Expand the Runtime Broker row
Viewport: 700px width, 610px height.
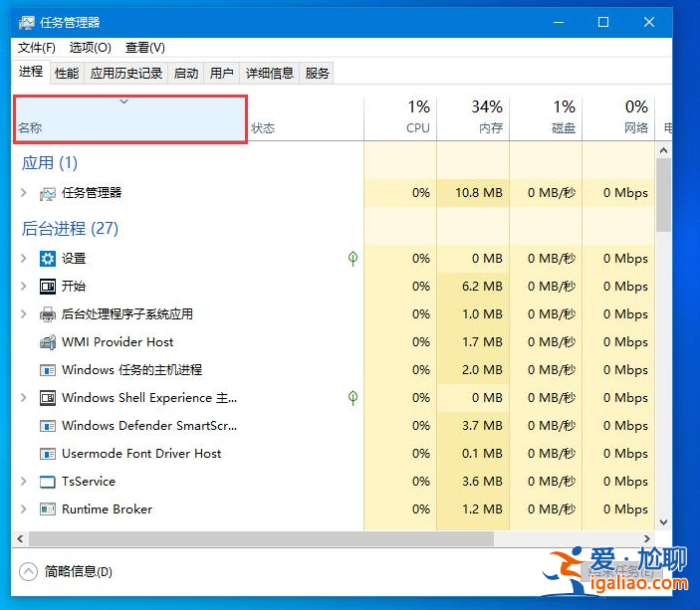(x=24, y=509)
